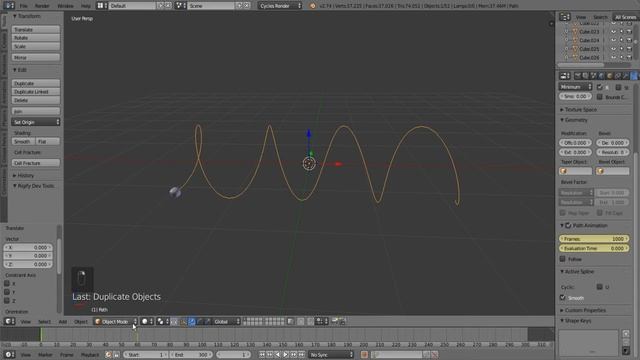Open the Window menu

65,6
